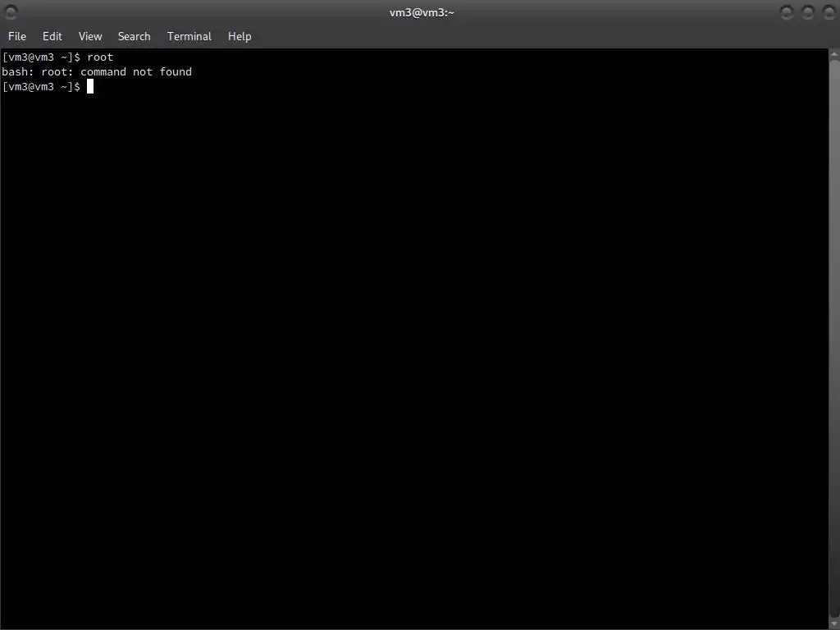This screenshot has height=630, width=840.
Task: Open the View menu
Action: pyautogui.click(x=90, y=36)
